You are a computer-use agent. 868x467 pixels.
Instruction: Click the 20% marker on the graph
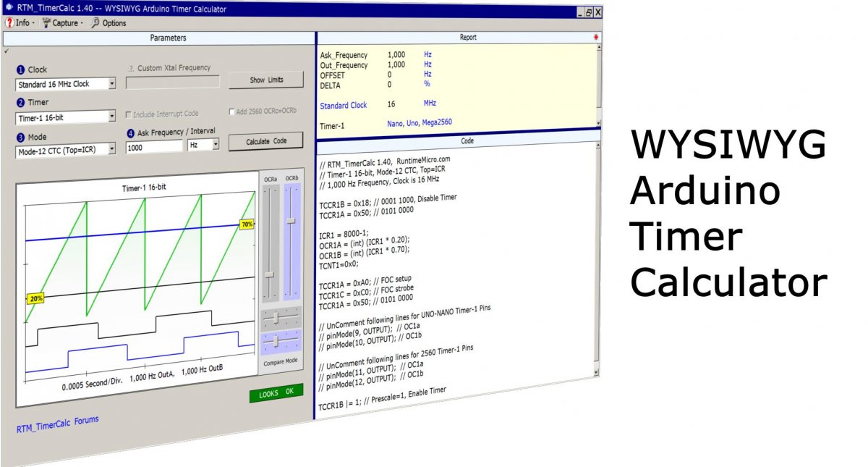[36, 298]
